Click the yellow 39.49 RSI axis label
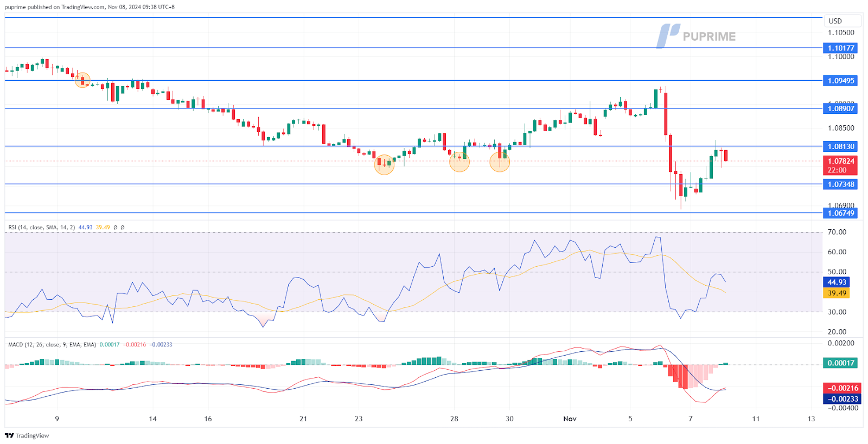 837,293
